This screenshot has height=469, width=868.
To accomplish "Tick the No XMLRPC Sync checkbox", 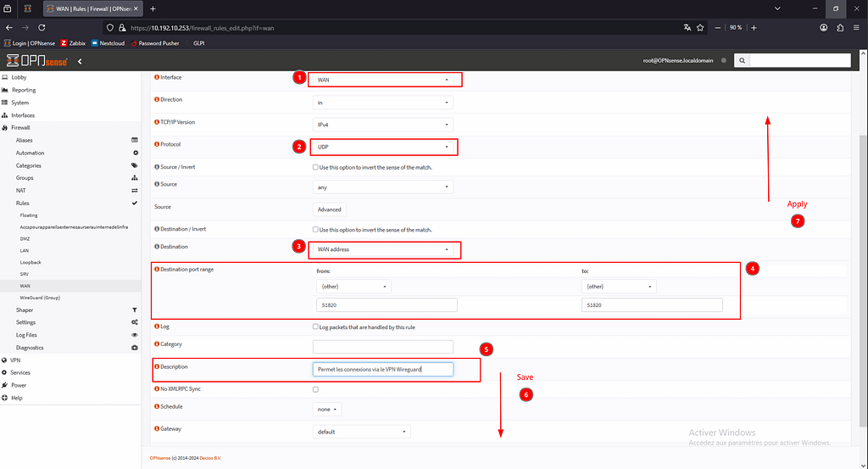I will tap(316, 389).
